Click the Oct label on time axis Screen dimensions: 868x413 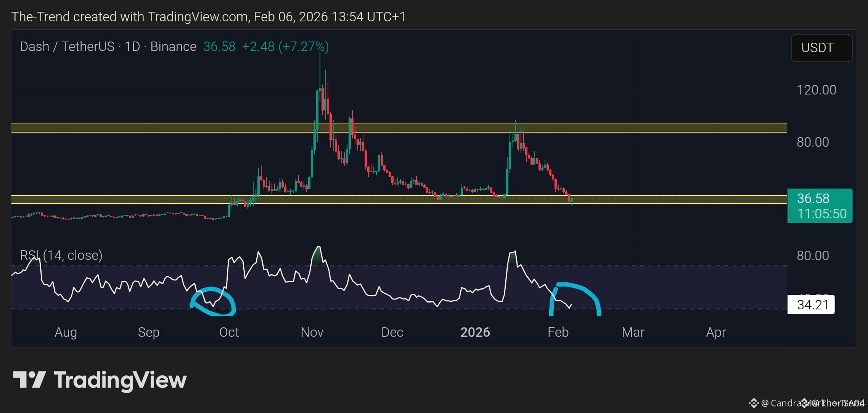click(229, 332)
